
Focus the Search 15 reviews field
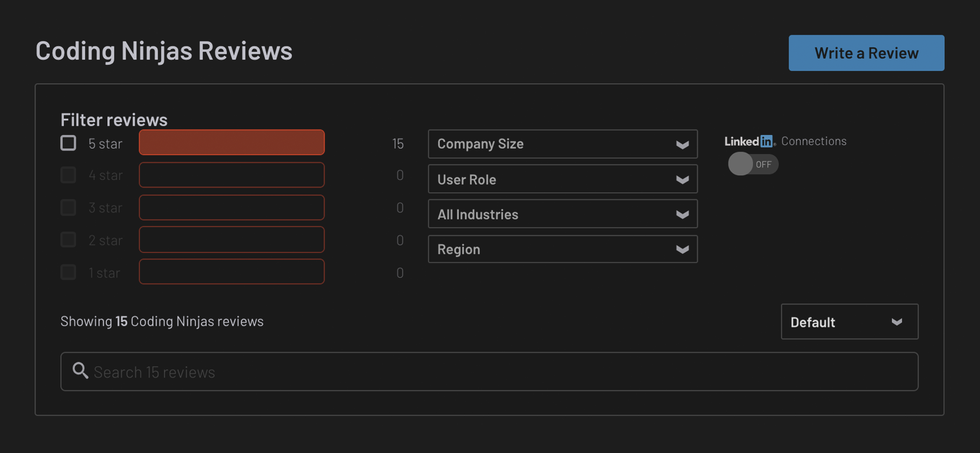(x=489, y=372)
